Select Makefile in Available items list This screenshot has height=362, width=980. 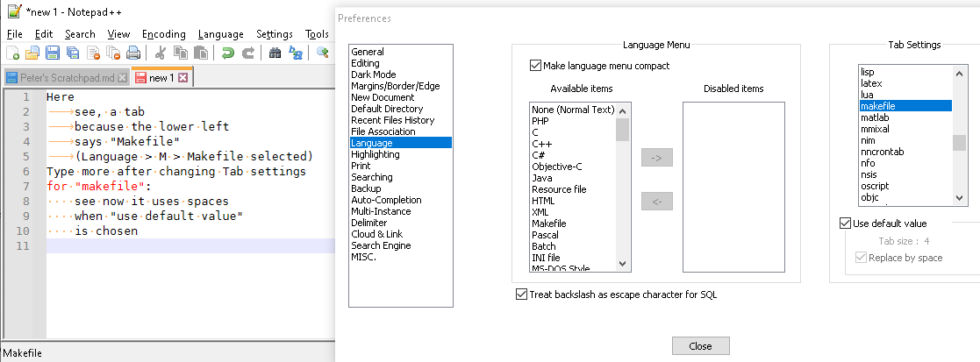[548, 224]
